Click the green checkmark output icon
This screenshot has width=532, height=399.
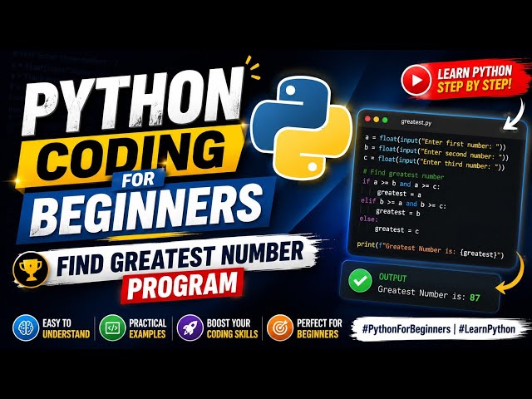pos(360,281)
